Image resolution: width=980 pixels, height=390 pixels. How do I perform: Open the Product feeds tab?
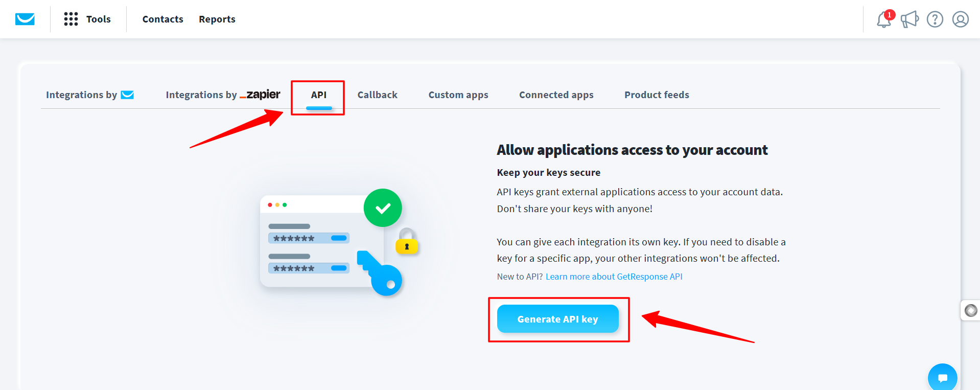tap(657, 95)
